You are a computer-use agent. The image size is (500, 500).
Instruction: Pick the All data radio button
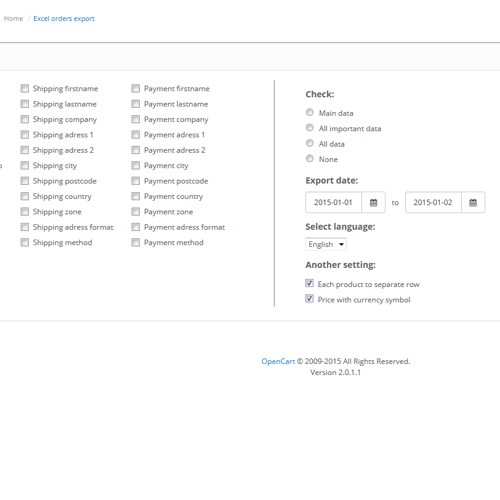(x=310, y=143)
